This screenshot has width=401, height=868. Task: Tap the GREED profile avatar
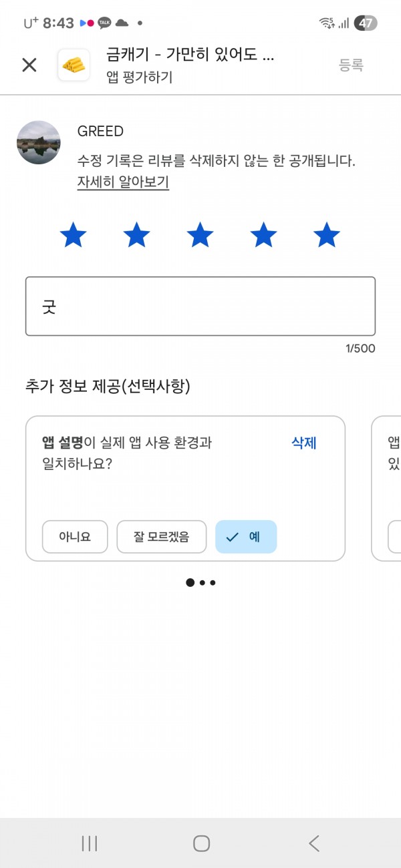tap(38, 143)
